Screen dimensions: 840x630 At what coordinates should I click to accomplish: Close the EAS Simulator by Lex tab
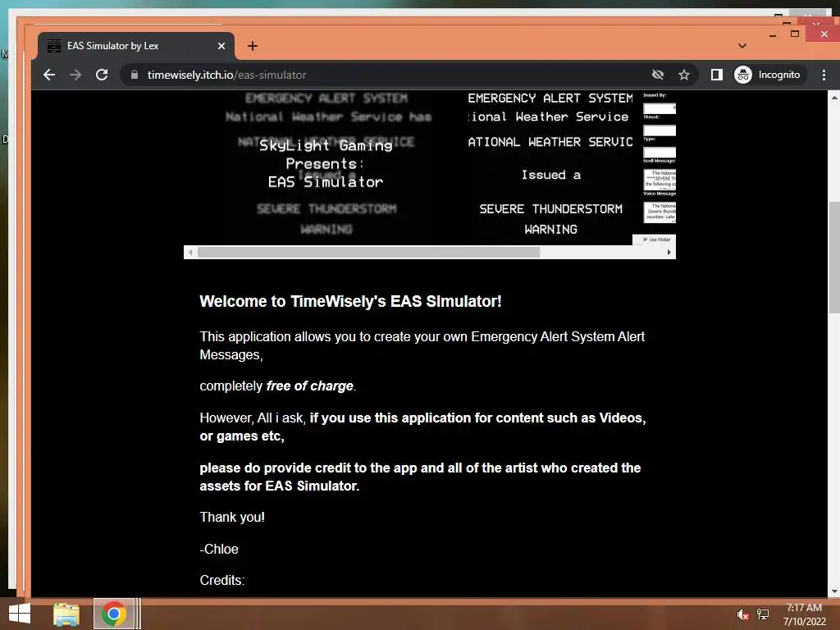221,46
